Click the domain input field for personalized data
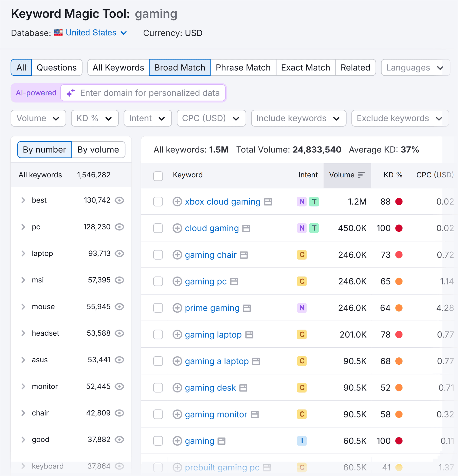The image size is (458, 476). click(150, 93)
